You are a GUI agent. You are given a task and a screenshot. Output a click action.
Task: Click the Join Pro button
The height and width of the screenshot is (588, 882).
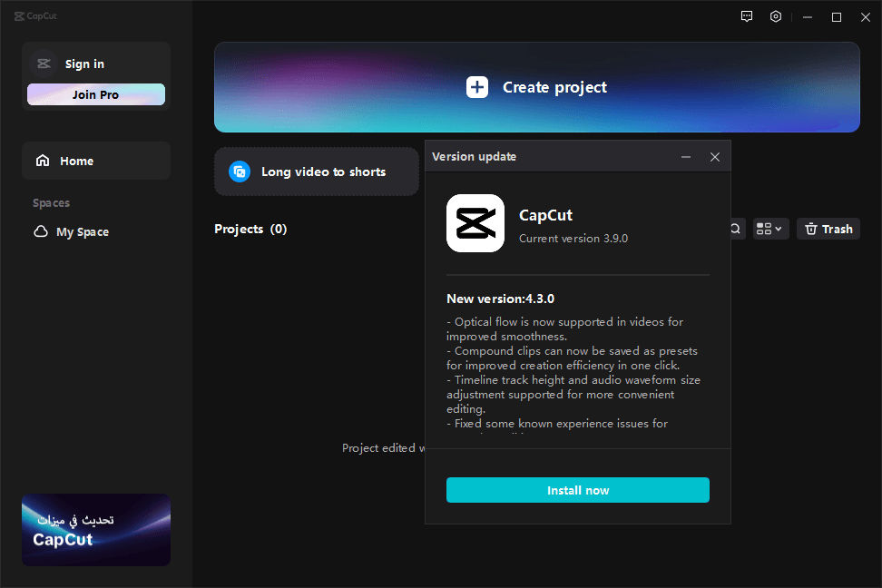pos(96,94)
